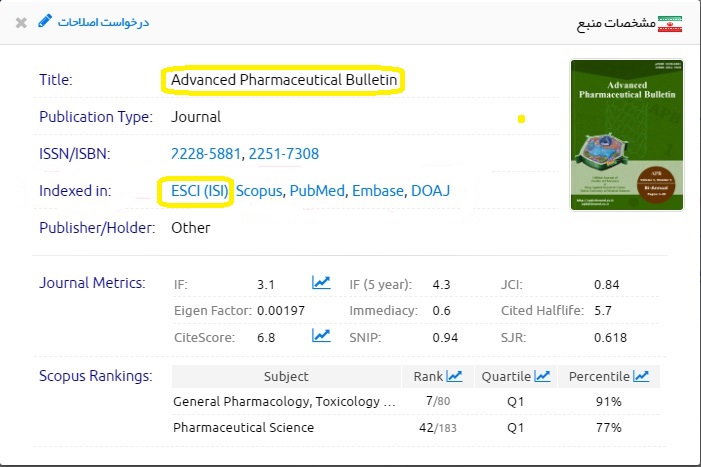Screen dimensions: 701x467
Task: Select the Pharmaceutical Science subject row
Action: tap(243, 428)
